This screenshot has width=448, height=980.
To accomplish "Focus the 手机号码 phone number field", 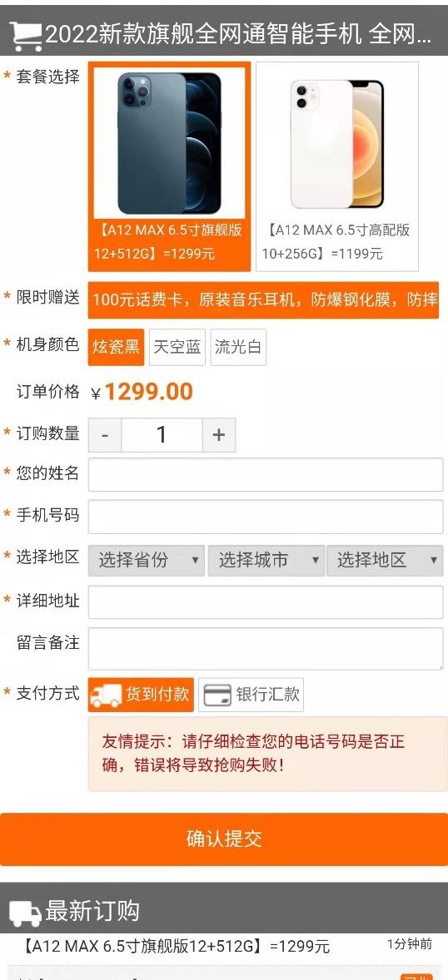I will [266, 517].
